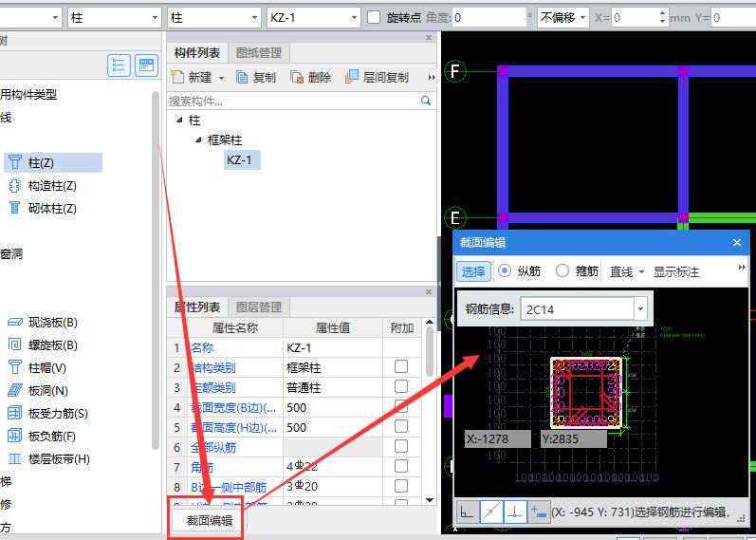Click the list view icon in the left panel
Screen dimensions: 756x540
pyautogui.click(x=119, y=65)
